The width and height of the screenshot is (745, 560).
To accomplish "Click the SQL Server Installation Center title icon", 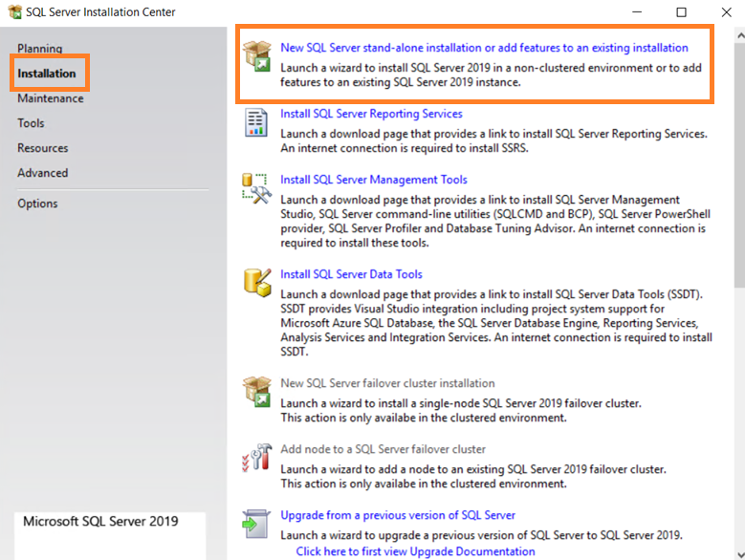I will coord(15,11).
